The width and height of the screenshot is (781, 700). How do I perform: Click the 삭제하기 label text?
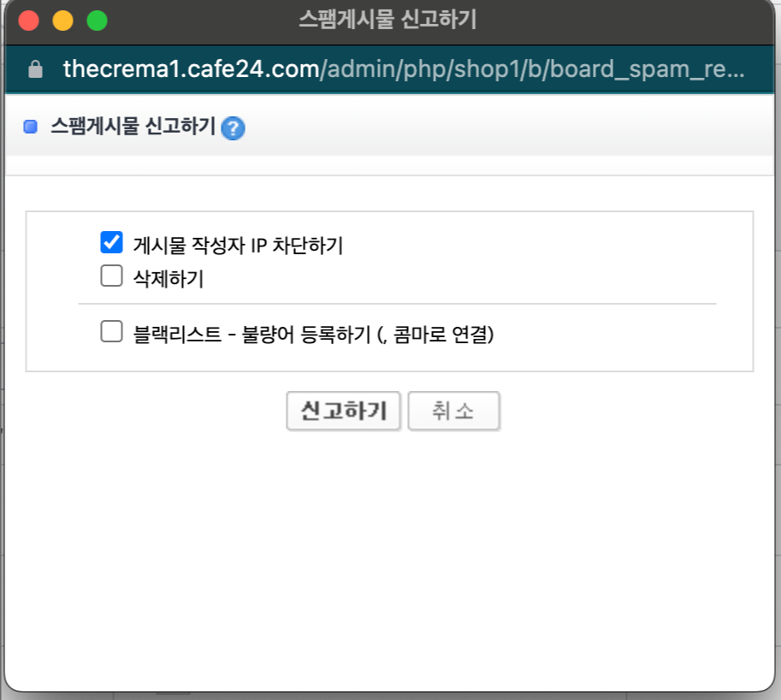coord(168,278)
